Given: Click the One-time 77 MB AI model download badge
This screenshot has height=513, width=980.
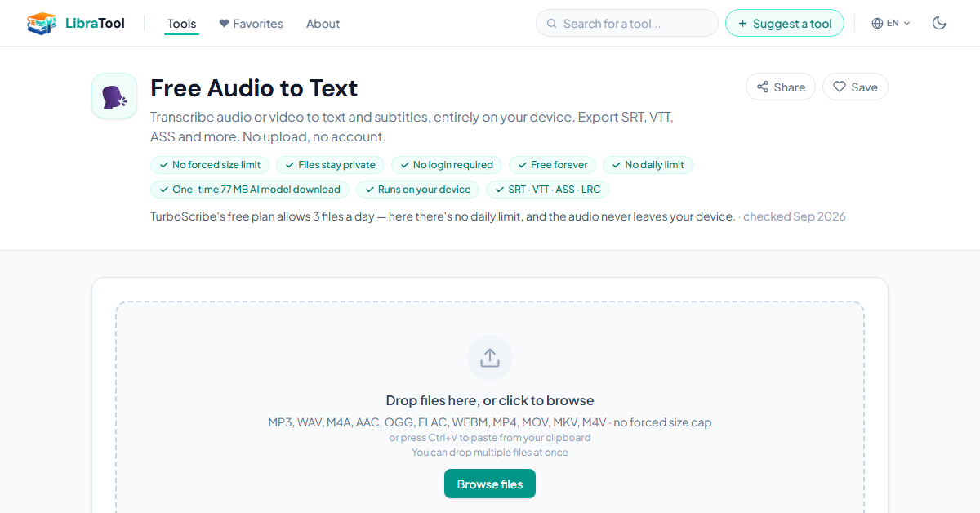Looking at the screenshot, I should 250,190.
